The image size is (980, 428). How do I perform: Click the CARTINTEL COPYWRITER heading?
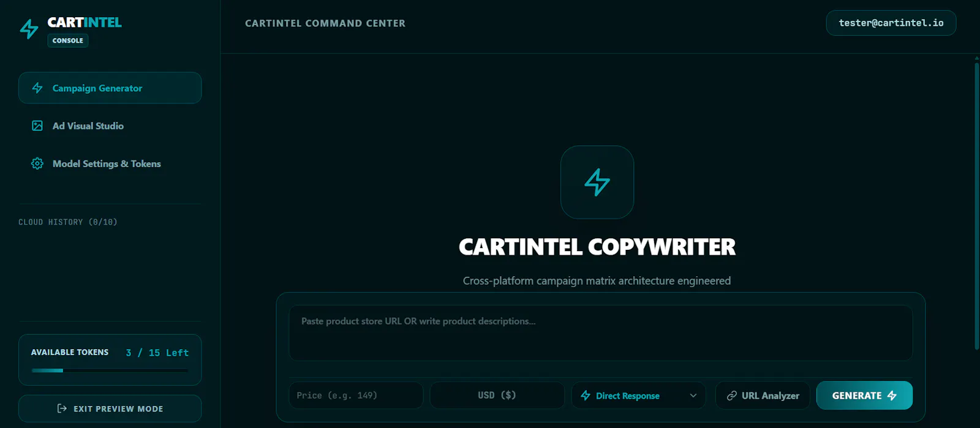(x=597, y=247)
